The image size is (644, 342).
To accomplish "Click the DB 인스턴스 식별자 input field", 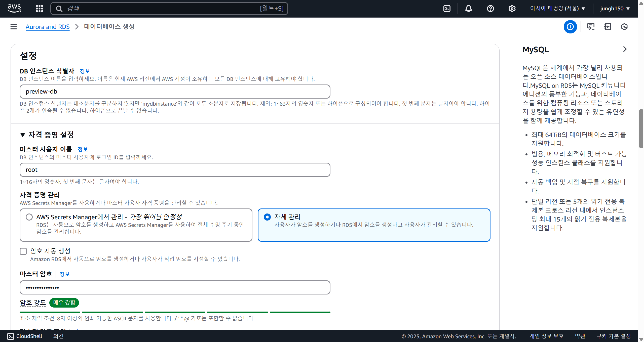I will [x=175, y=92].
